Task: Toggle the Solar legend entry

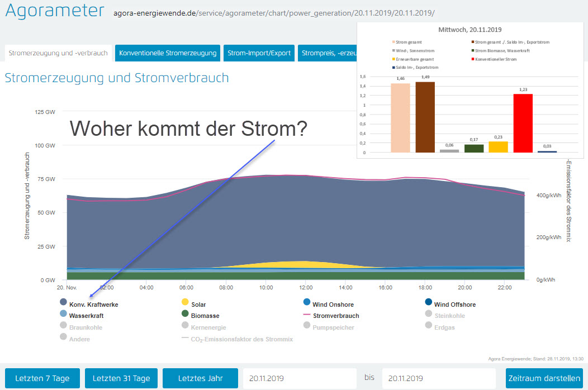Action: pos(198,305)
